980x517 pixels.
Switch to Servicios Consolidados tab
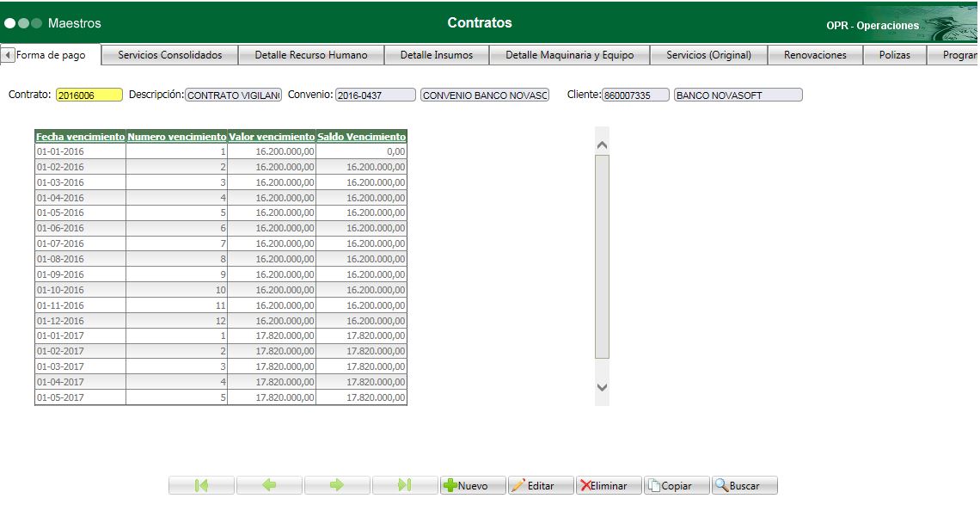[x=170, y=55]
